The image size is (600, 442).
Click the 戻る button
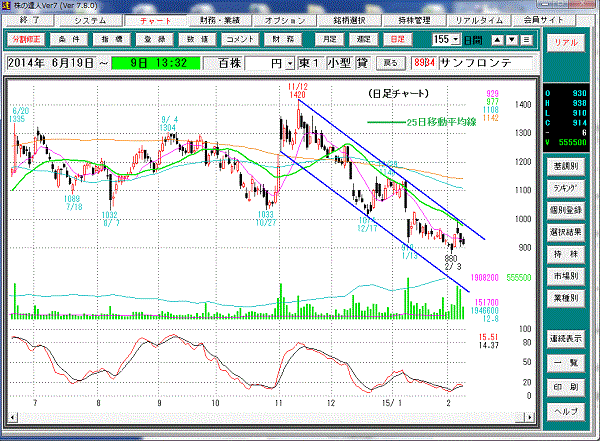click(x=390, y=64)
